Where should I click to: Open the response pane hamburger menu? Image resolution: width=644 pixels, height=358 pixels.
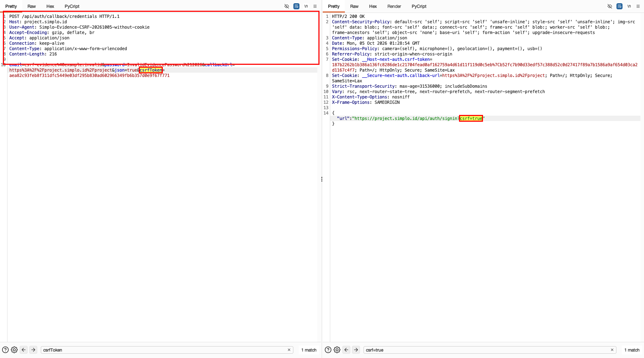638,6
